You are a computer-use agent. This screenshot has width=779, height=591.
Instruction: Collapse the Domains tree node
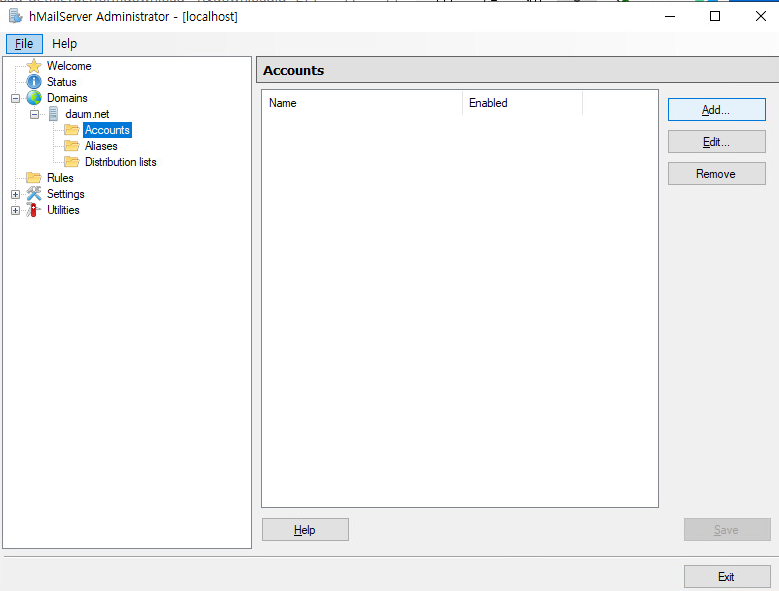[x=15, y=98]
